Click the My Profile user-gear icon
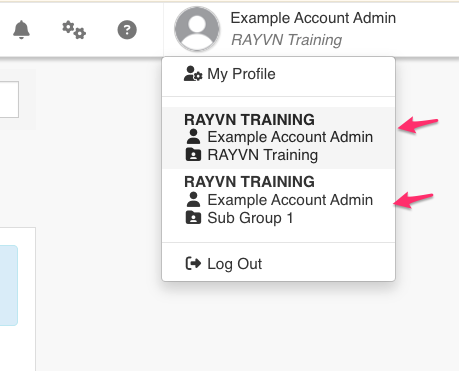Viewport: 459px width, 371px height. [x=193, y=74]
